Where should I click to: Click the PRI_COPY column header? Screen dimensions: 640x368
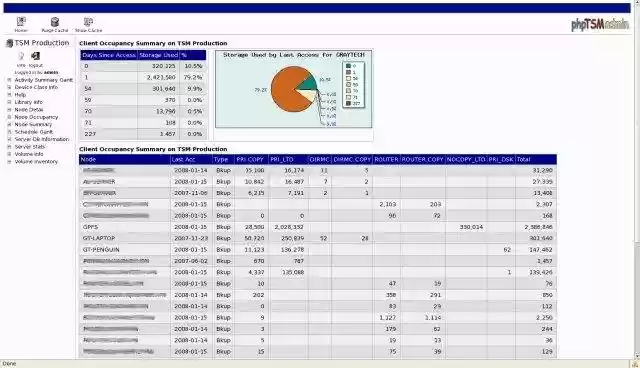click(x=251, y=160)
